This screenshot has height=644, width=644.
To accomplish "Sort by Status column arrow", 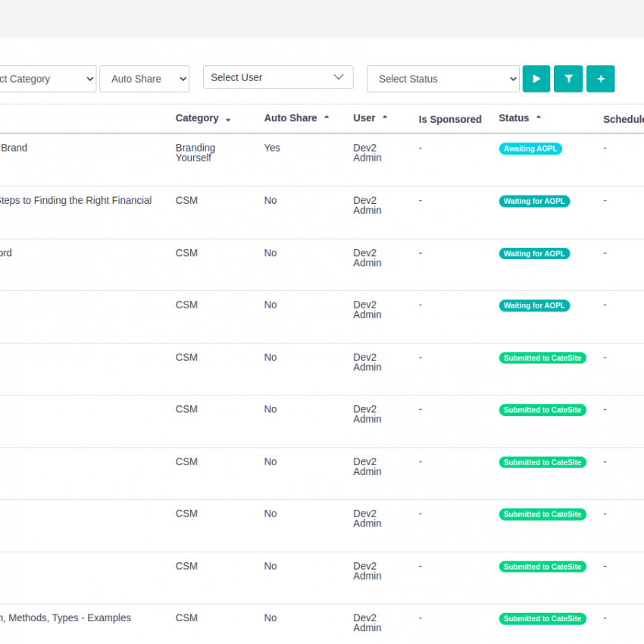I will (539, 118).
